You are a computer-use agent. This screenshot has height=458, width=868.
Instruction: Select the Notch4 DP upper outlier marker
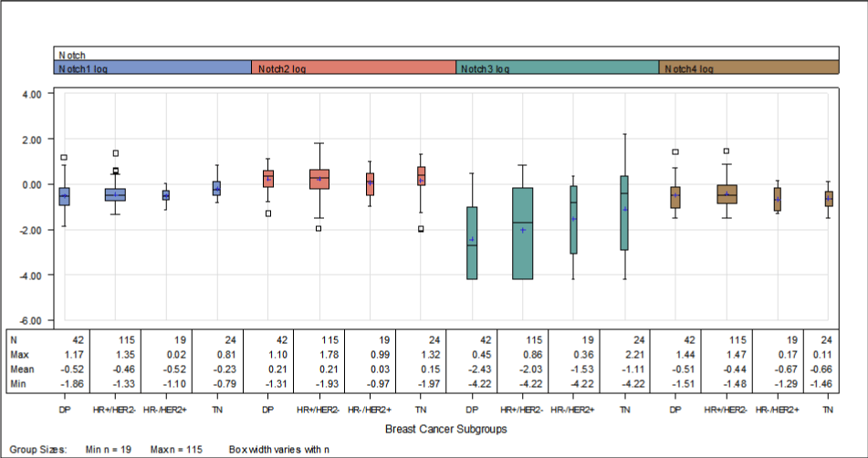pyautogui.click(x=675, y=152)
